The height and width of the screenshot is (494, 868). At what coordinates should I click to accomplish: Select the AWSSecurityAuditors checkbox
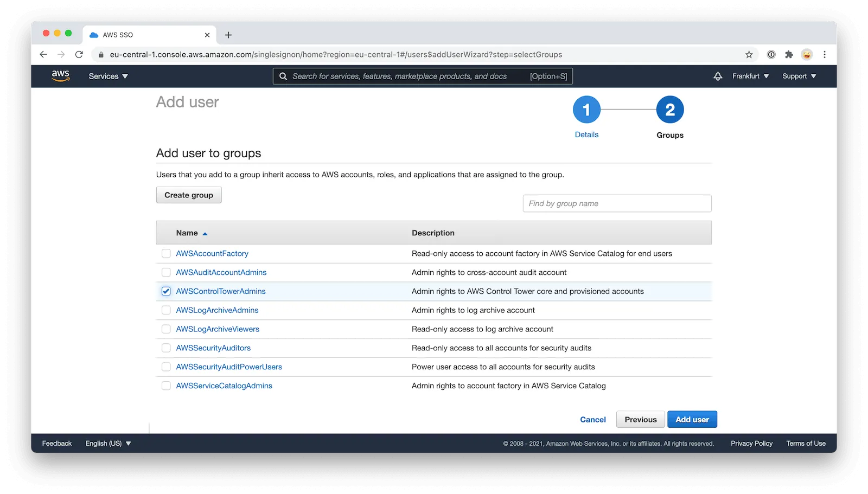click(166, 348)
